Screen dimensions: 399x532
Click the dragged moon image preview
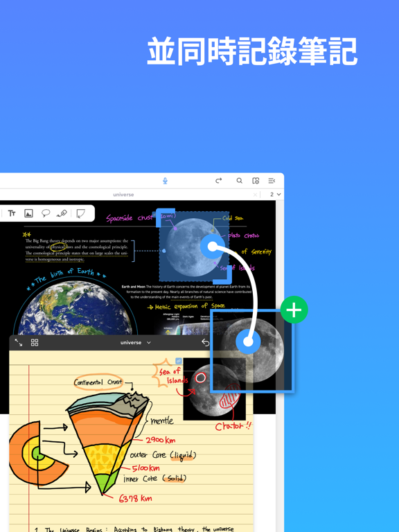click(x=251, y=351)
